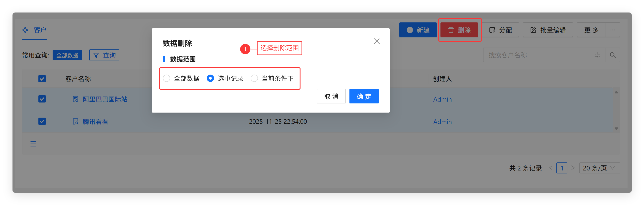The width and height of the screenshot is (644, 205).
Task: Open the 20 条/页 page size dropdown
Action: pyautogui.click(x=599, y=168)
